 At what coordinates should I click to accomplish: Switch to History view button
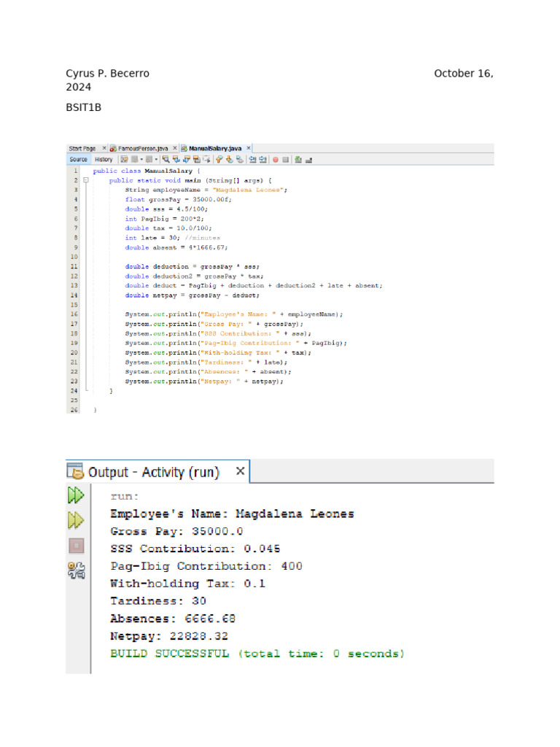(x=104, y=159)
